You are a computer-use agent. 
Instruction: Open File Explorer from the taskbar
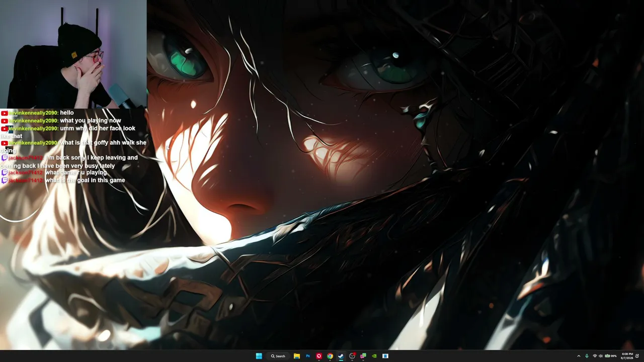point(297,356)
